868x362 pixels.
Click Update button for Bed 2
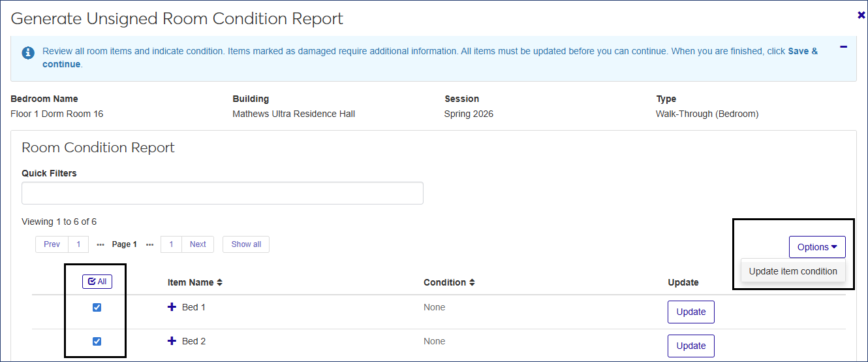(x=690, y=346)
